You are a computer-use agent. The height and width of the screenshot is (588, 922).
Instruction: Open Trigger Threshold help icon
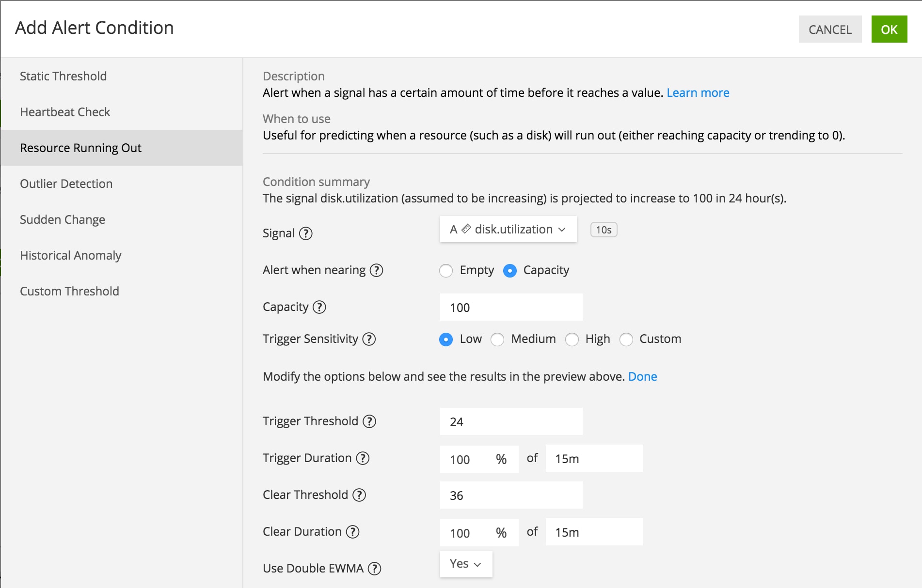[369, 421]
